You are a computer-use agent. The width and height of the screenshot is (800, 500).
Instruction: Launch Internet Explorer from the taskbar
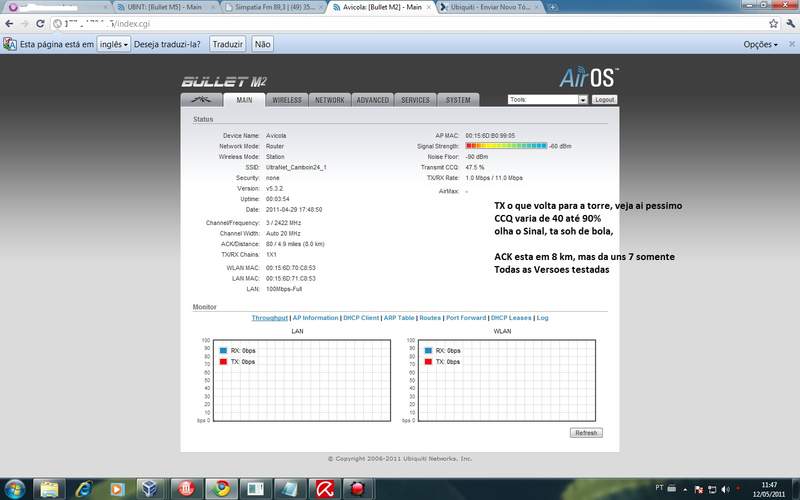click(x=83, y=489)
